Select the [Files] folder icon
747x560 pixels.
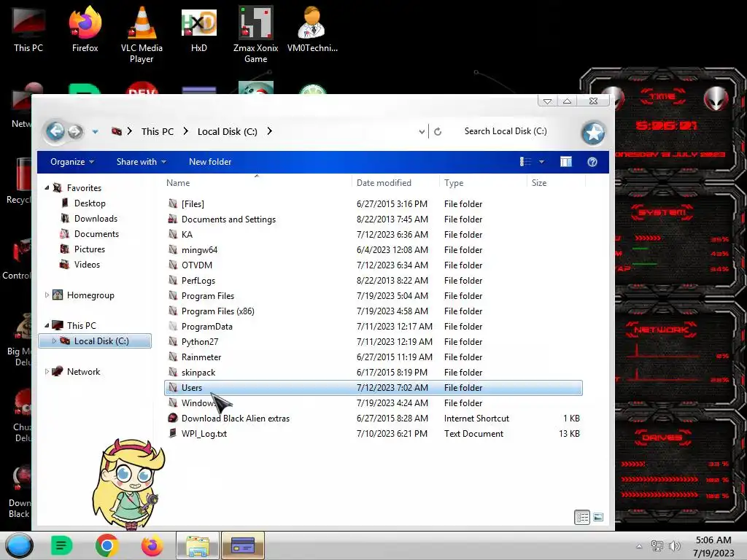[173, 204]
